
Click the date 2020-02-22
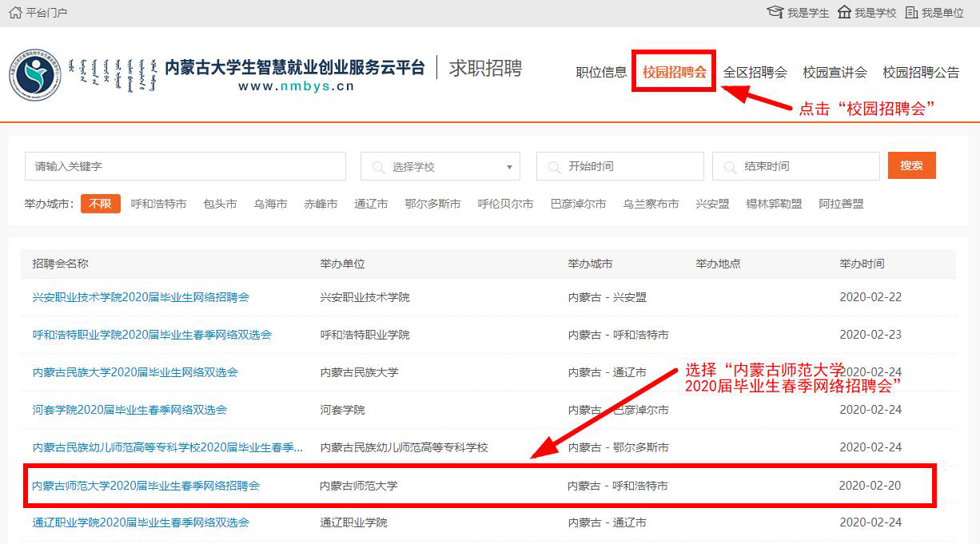tap(870, 297)
